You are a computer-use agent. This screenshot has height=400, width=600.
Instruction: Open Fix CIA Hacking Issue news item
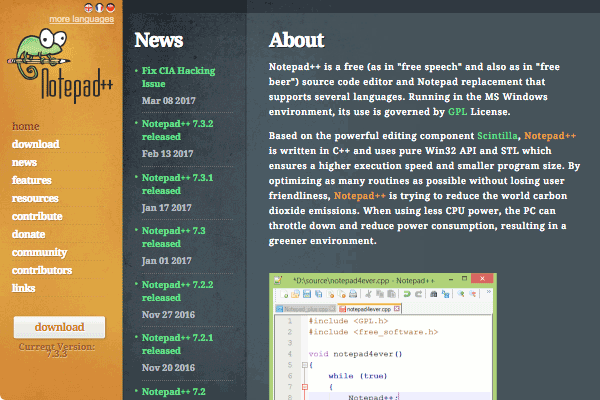[x=178, y=77]
